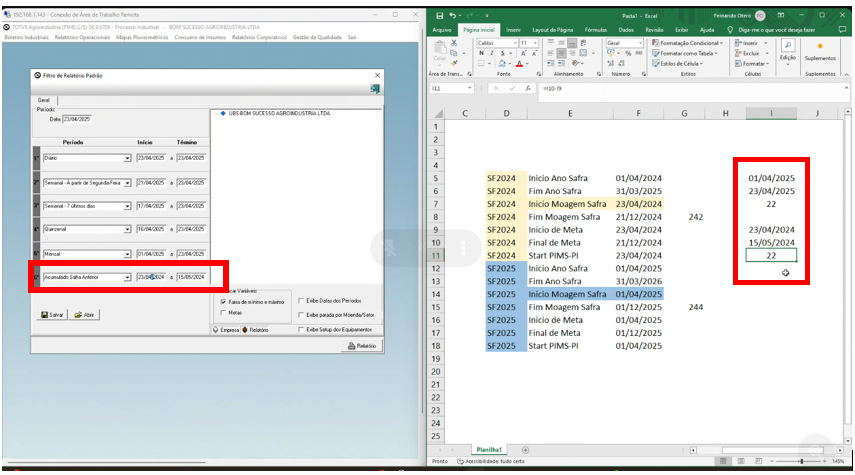The image size is (855, 475).
Task: Apply bold (N) formatting in Excel
Action: [x=481, y=53]
